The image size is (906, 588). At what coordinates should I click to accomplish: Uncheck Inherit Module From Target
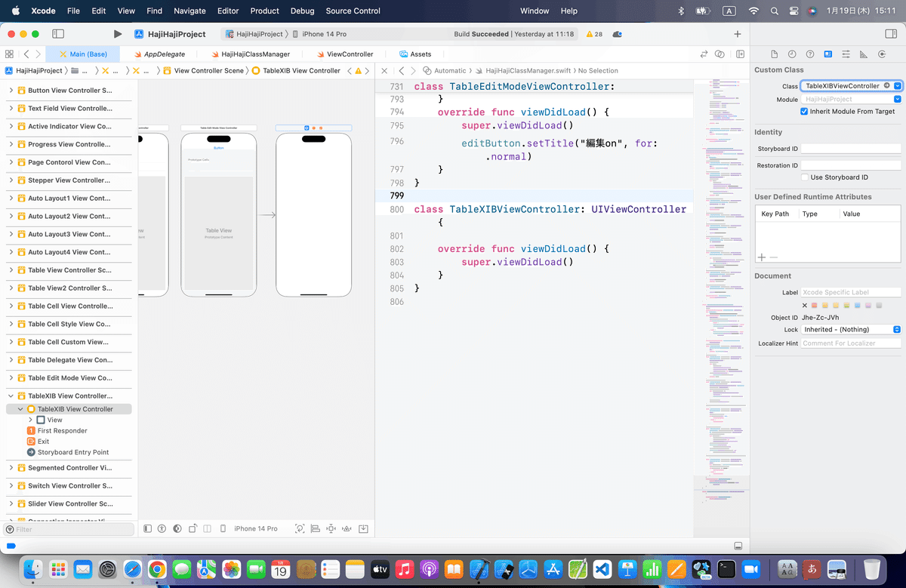[x=804, y=111]
